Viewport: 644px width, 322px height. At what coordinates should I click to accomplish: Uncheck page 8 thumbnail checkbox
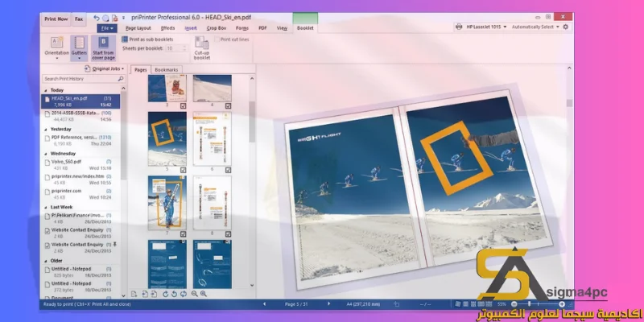coord(229,234)
